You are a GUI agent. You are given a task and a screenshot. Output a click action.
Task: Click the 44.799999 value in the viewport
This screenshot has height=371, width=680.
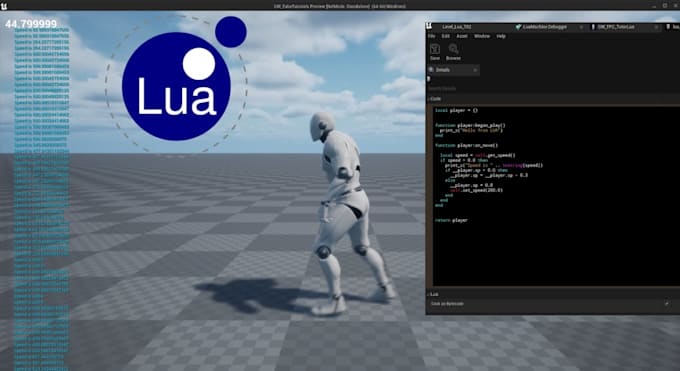click(31, 24)
